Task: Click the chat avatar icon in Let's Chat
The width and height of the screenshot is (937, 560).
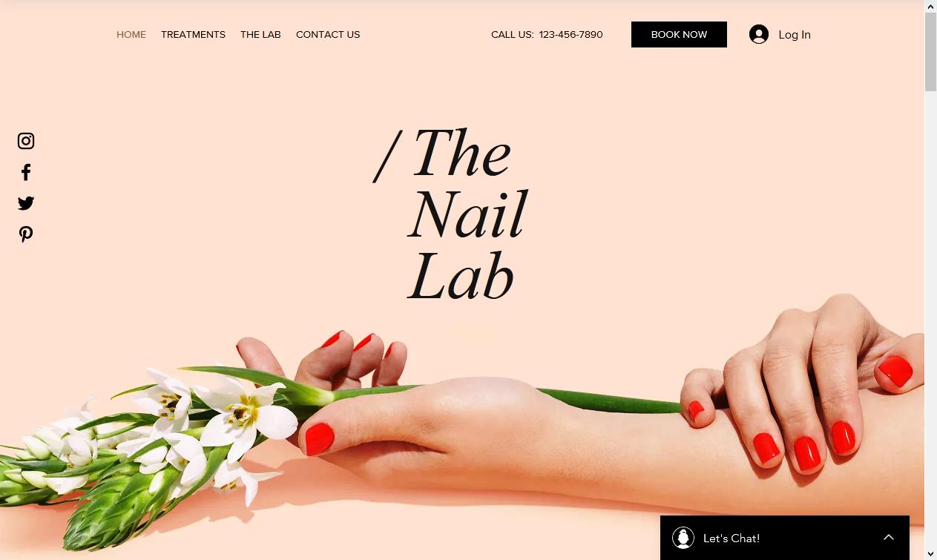Action: [x=683, y=538]
